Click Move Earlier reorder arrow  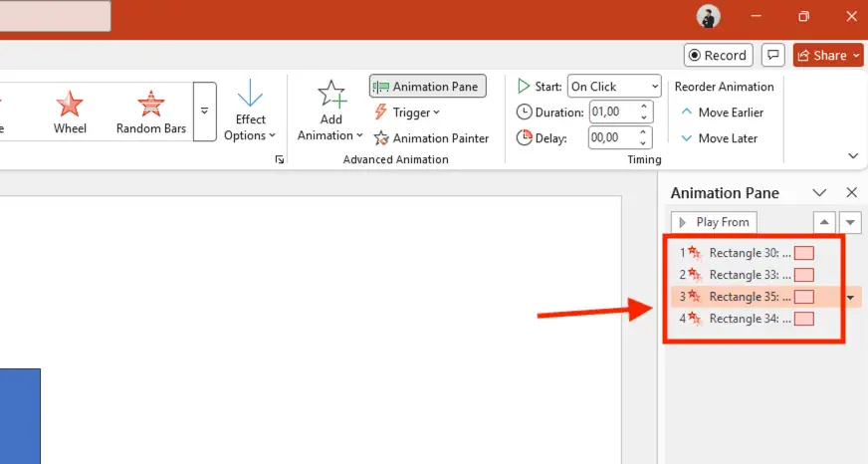[721, 113]
